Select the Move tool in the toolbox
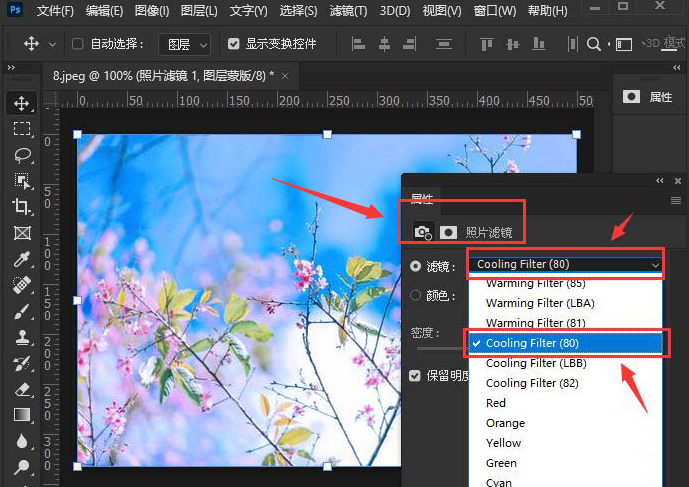The image size is (689, 487). point(22,104)
